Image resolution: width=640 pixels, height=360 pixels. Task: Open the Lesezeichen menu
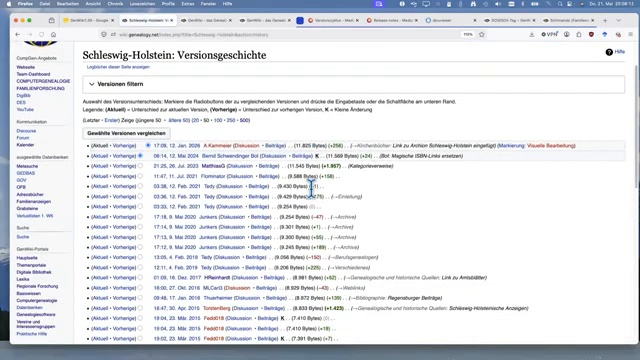(x=142, y=4)
